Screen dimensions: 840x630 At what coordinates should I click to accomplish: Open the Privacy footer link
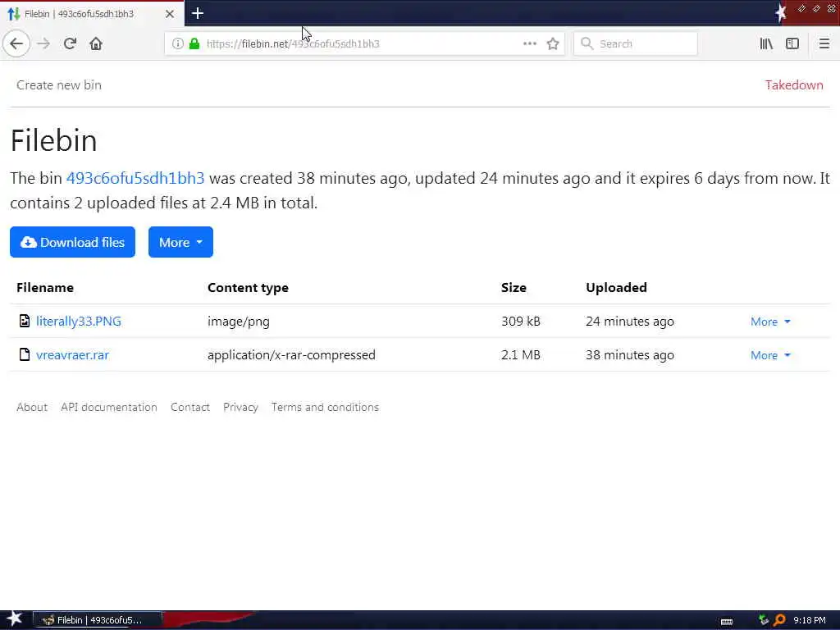click(x=240, y=407)
